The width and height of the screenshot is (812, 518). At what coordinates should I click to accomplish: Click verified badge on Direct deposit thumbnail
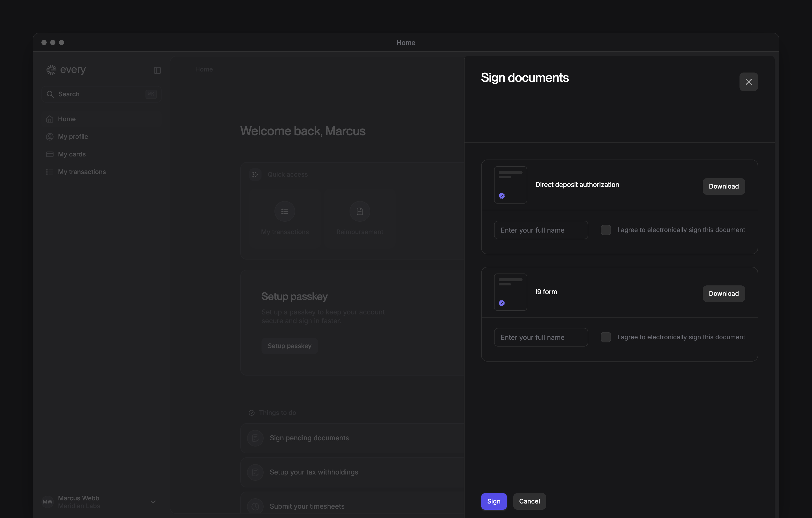pyautogui.click(x=502, y=196)
